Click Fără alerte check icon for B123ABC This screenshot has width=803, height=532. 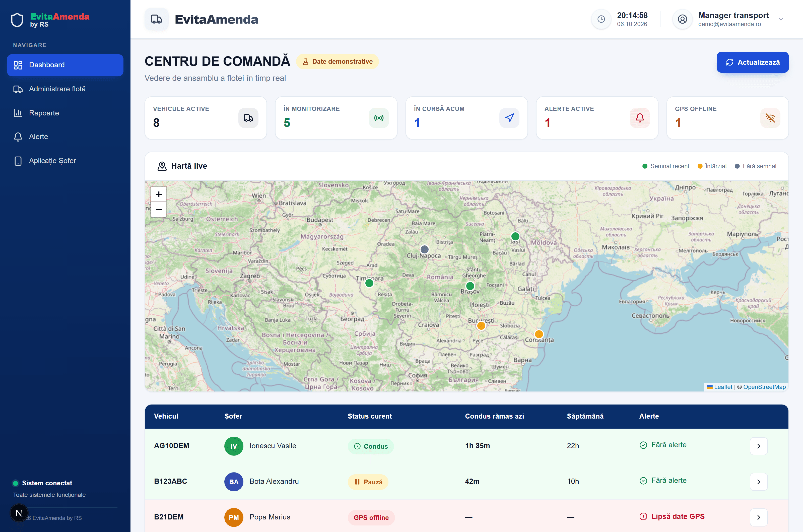point(643,481)
